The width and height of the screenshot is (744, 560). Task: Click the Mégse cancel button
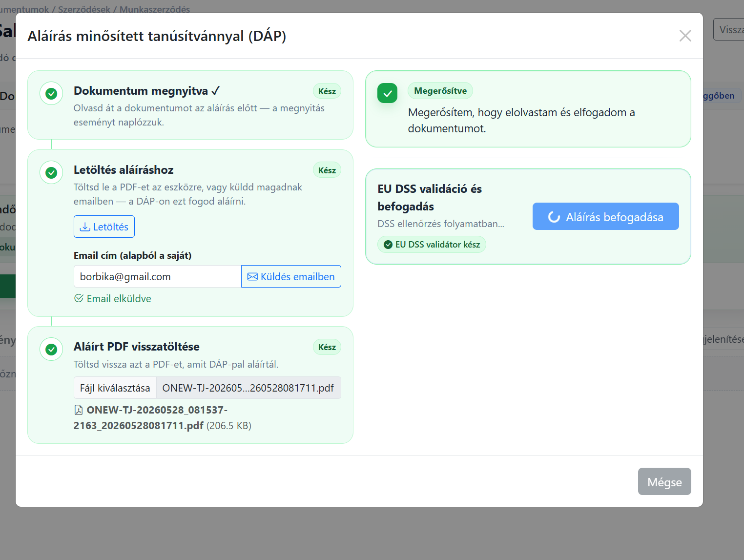coord(664,481)
